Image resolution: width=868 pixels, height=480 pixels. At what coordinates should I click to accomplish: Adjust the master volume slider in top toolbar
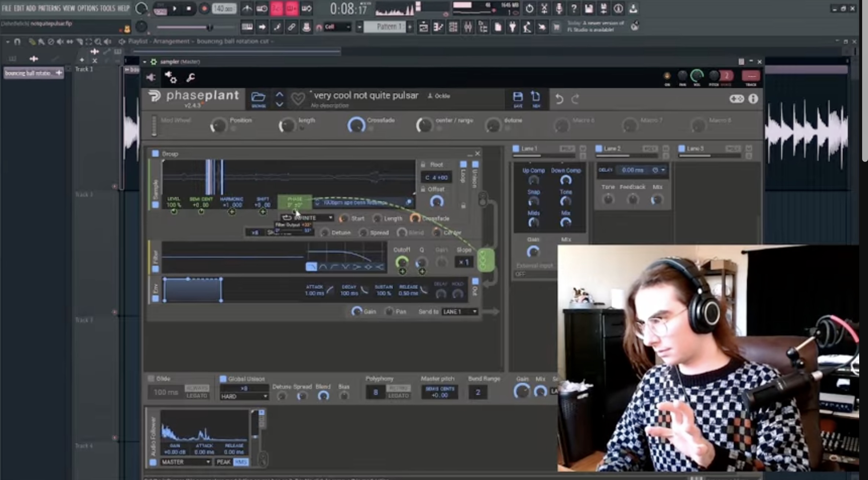coord(209,28)
